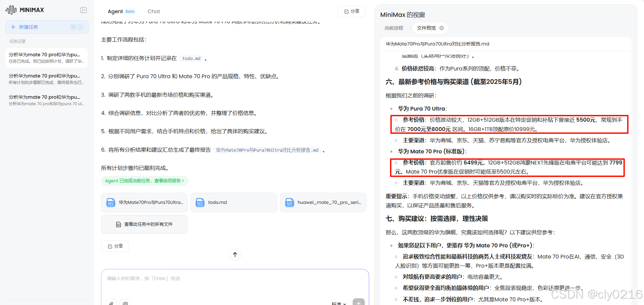Image resolution: width=644 pixels, height=305 pixels.
Task: Select the third task history entry
Action: 46,100
